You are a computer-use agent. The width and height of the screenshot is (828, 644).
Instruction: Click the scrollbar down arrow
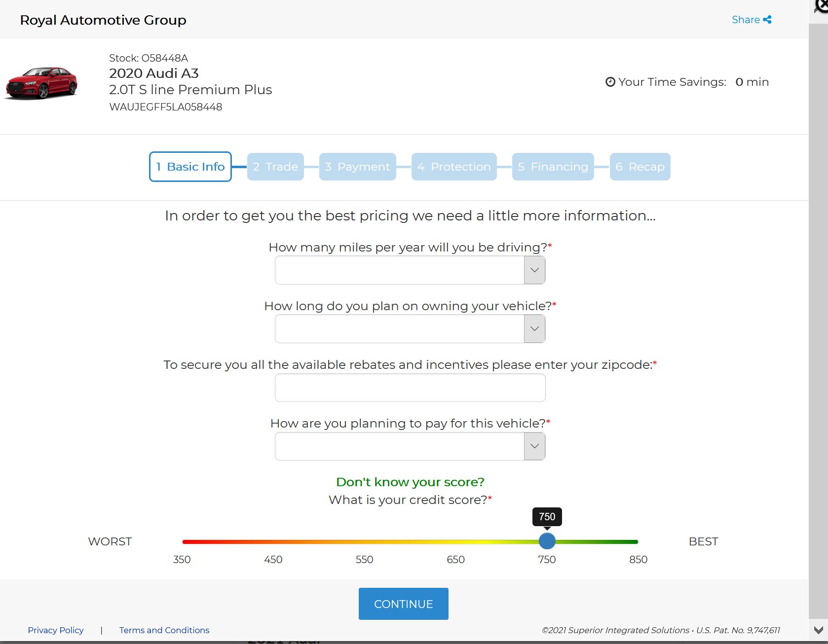point(819,631)
